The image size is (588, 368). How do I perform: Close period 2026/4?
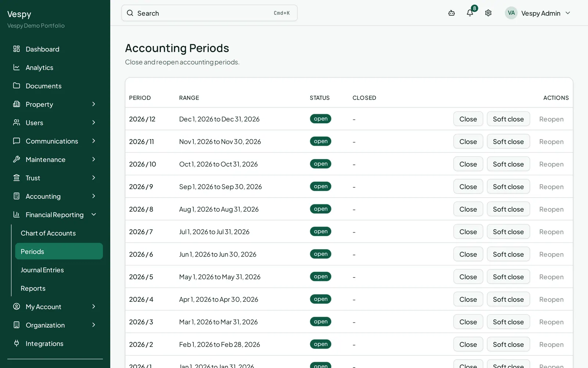[x=468, y=300]
